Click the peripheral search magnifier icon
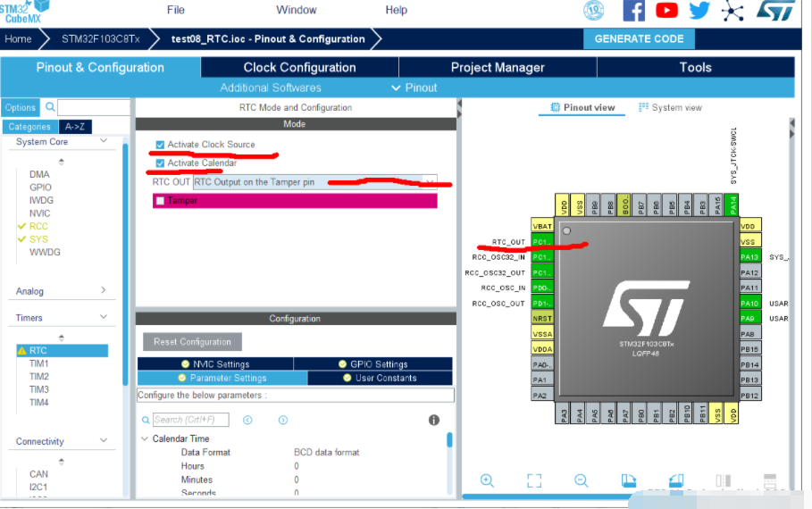This screenshot has width=812, height=509. (50, 107)
